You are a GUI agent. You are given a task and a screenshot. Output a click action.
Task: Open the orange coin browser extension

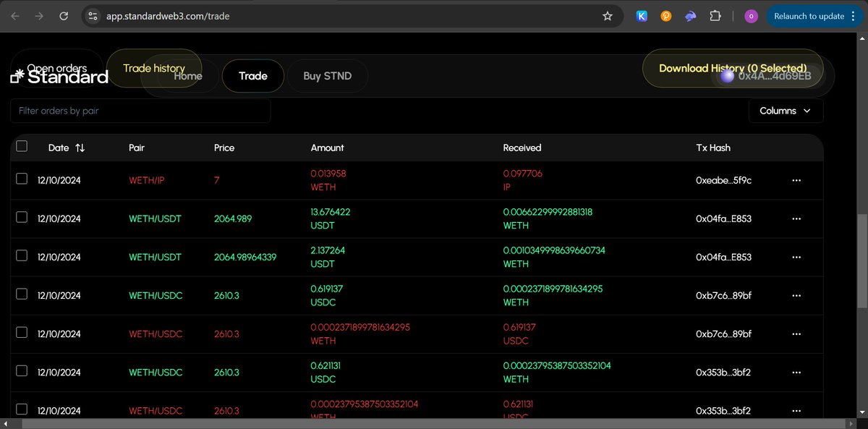[x=666, y=16]
